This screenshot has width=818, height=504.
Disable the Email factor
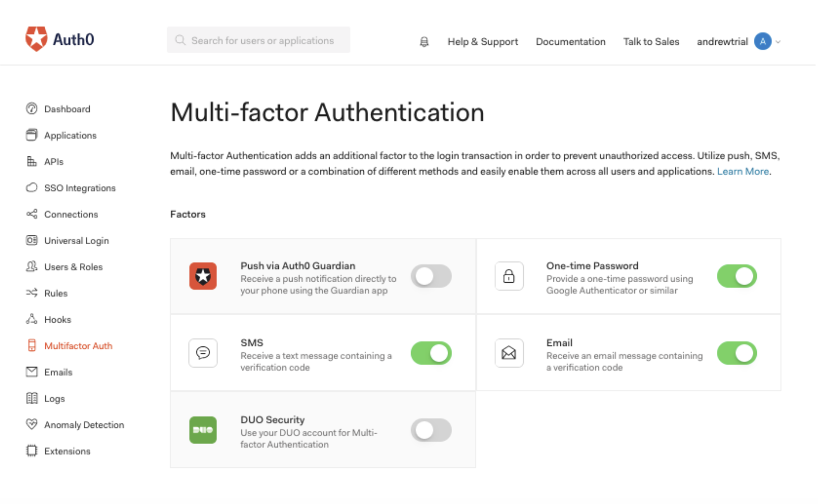[x=737, y=353]
